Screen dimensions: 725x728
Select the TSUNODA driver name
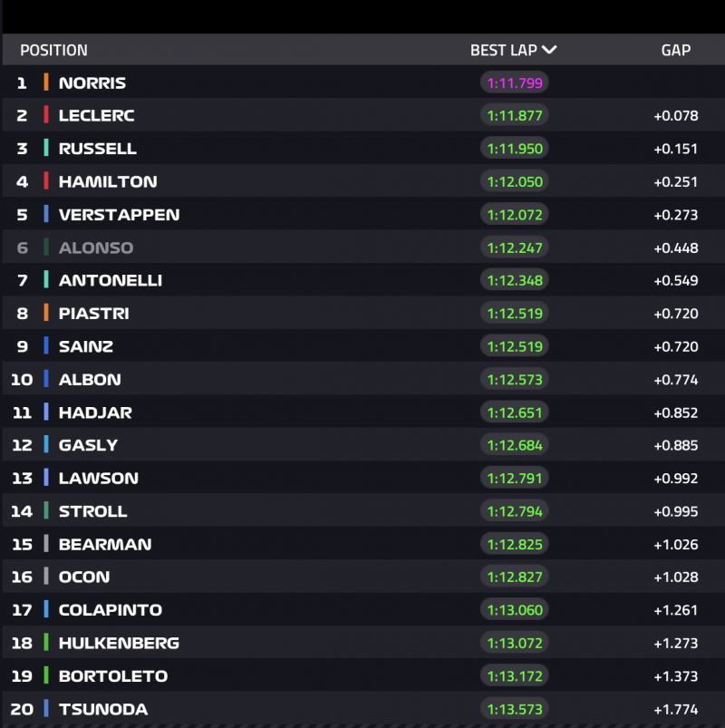[x=102, y=709]
